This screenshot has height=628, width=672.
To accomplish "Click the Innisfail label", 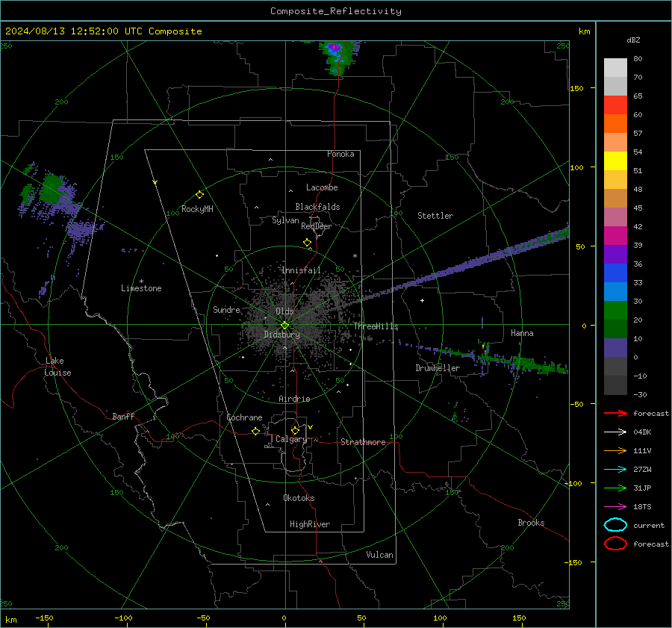I will pos(301,270).
